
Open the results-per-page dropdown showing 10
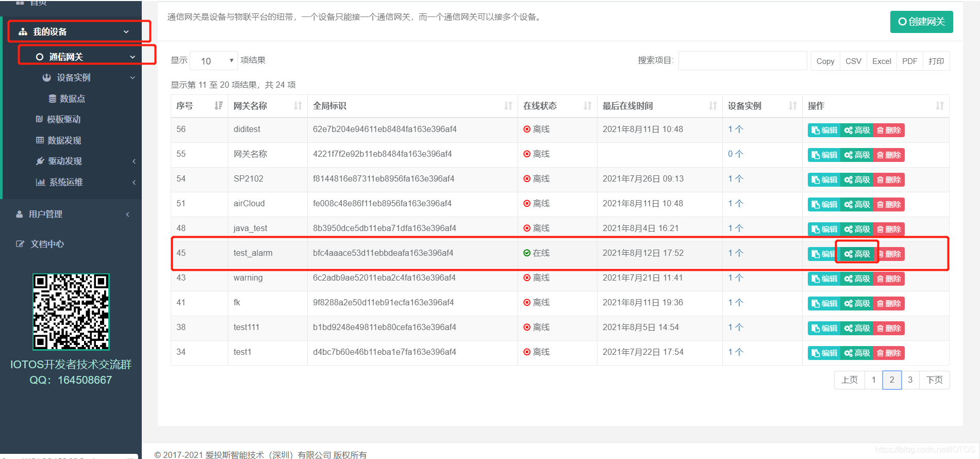[214, 61]
